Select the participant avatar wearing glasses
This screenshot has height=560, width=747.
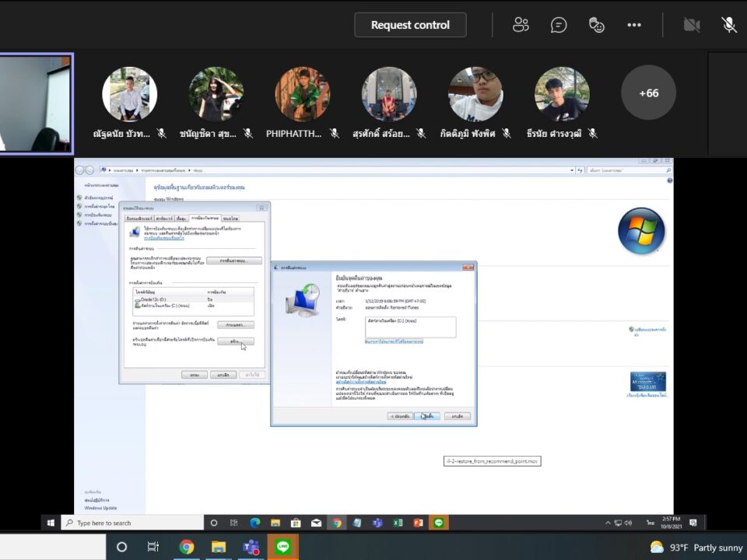click(475, 94)
